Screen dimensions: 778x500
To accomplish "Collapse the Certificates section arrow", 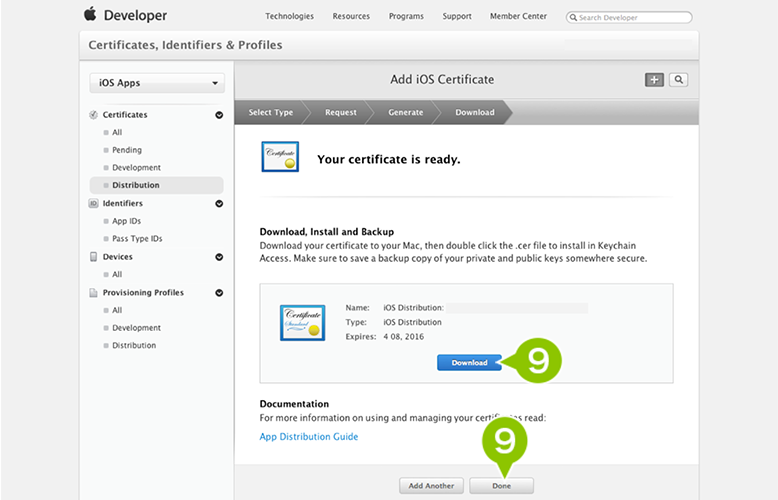I will (219, 115).
